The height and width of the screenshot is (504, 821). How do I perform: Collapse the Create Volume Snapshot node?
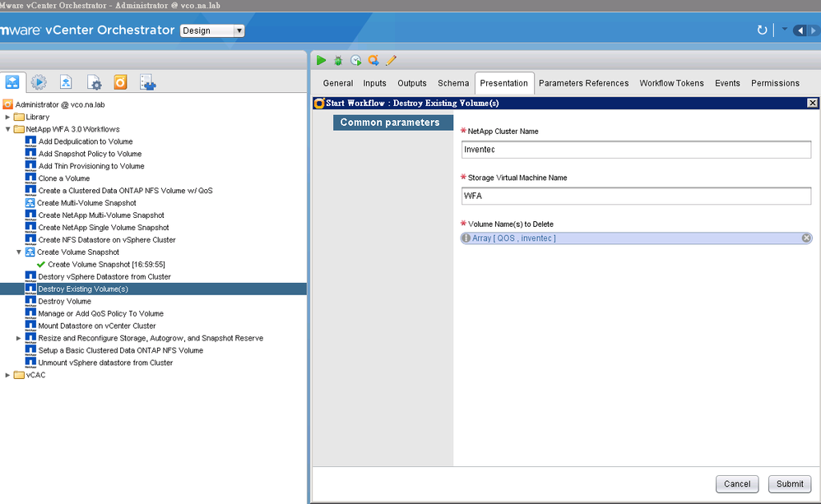point(19,252)
